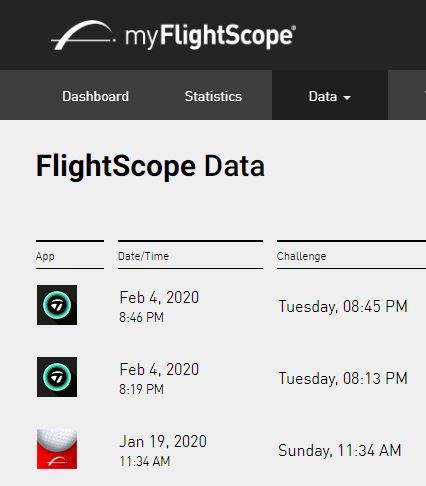Click the FlightScope Data page heading
This screenshot has height=486, width=426.
(150, 166)
